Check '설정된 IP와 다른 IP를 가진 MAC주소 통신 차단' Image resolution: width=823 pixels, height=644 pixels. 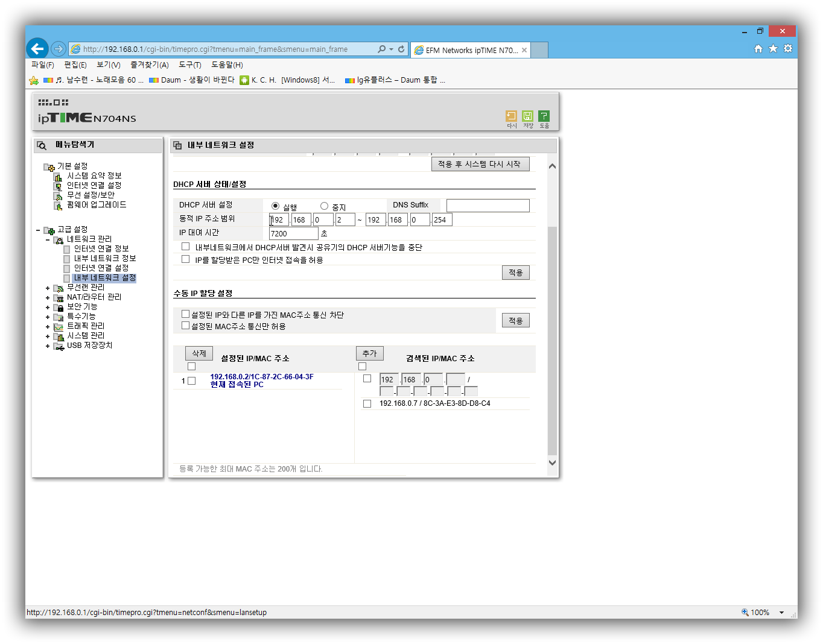(186, 314)
